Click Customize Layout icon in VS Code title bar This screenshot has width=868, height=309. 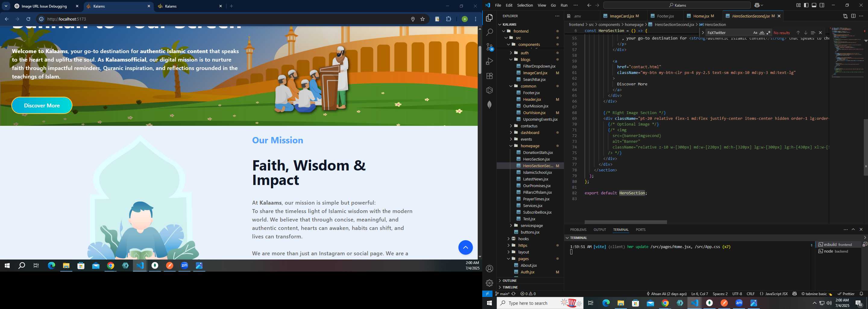798,5
